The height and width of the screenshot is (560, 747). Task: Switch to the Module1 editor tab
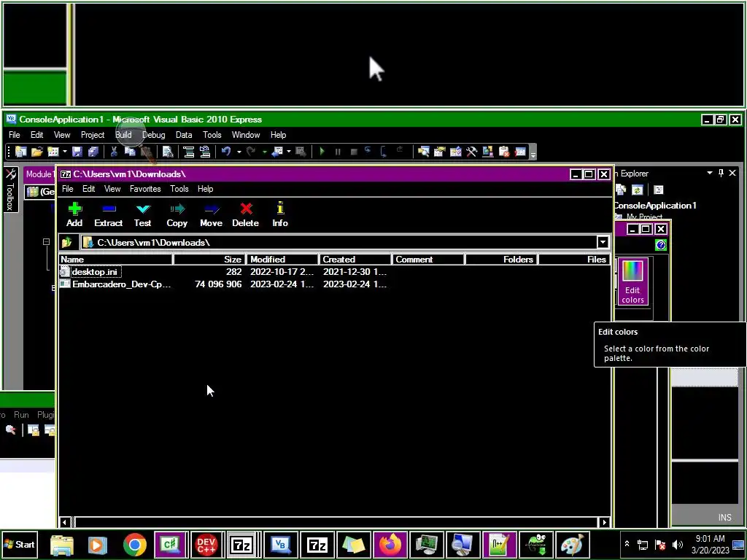coord(40,174)
